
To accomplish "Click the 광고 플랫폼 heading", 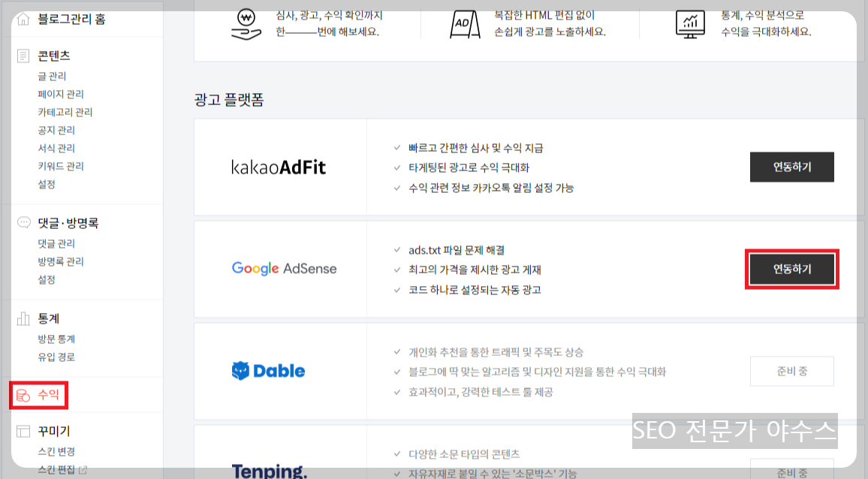I will tap(229, 100).
